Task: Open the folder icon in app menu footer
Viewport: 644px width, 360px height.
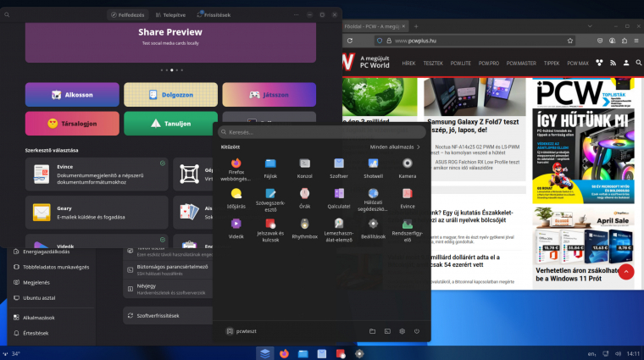Action: [373, 331]
